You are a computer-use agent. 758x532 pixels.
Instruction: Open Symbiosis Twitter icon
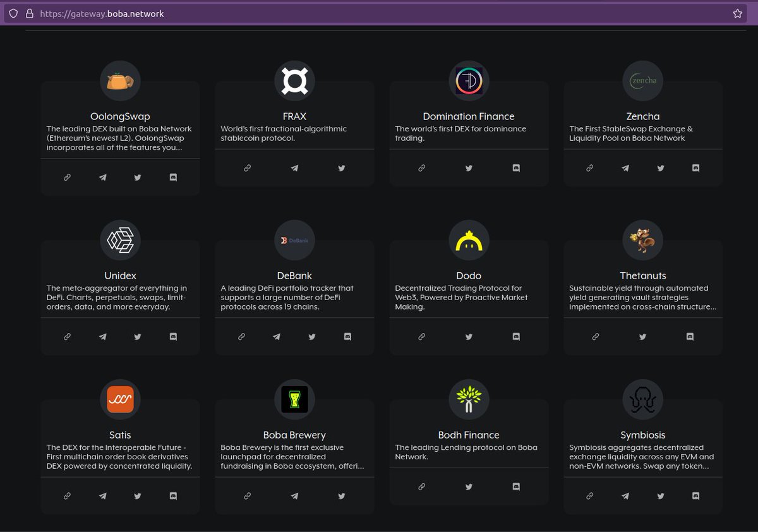click(661, 496)
